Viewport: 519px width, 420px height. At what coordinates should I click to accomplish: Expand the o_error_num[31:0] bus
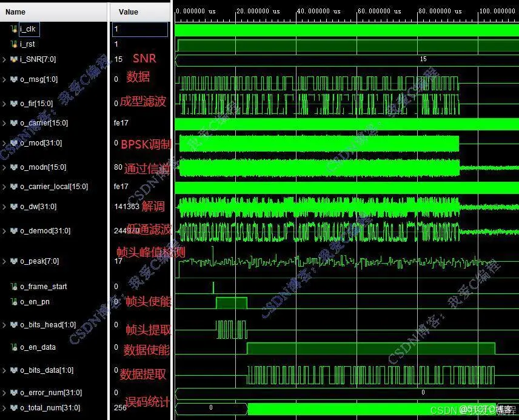point(4,393)
